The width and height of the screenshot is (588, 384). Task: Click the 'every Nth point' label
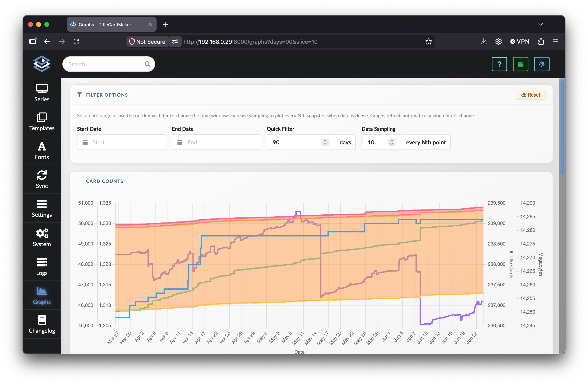coord(426,142)
